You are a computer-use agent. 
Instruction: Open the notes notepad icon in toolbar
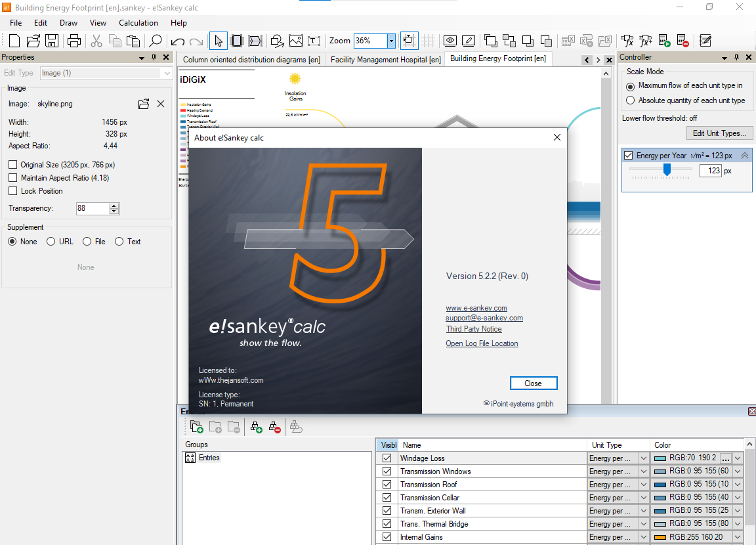(705, 41)
